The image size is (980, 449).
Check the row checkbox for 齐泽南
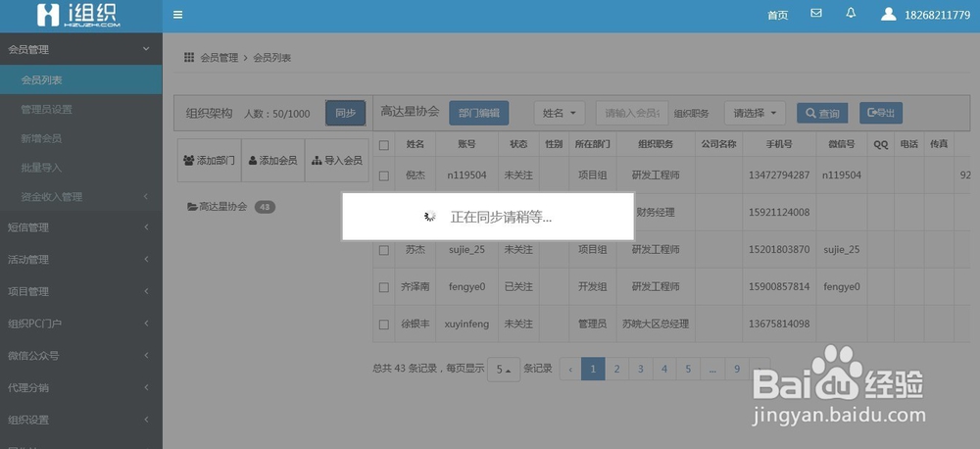click(384, 287)
